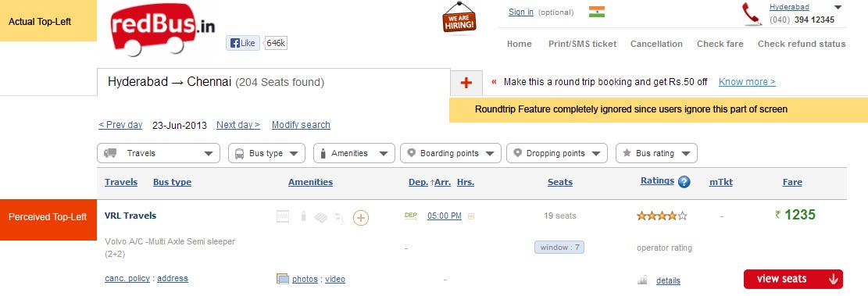This screenshot has height=296, width=868.
Task: Open the Hyderabad city selector arrow
Action: click(x=838, y=7)
